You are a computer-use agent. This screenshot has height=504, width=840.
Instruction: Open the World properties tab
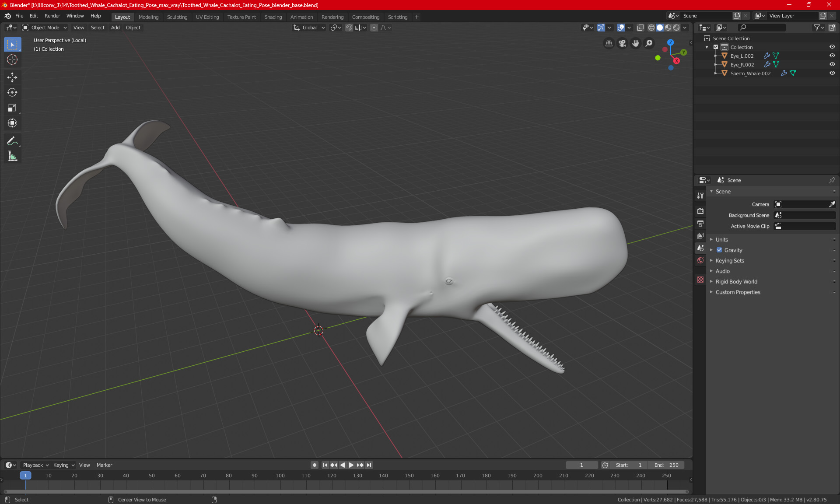(700, 260)
